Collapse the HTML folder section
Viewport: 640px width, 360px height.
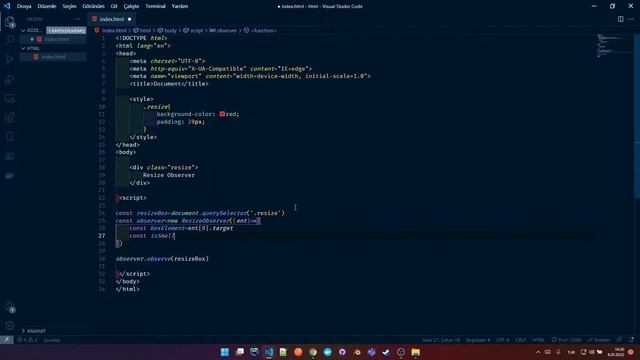(23, 48)
